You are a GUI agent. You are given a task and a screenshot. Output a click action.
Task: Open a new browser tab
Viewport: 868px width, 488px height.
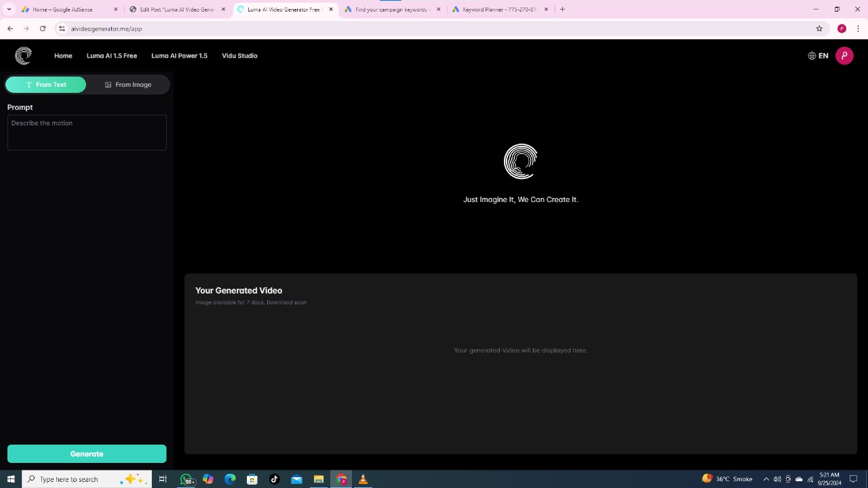(x=562, y=9)
